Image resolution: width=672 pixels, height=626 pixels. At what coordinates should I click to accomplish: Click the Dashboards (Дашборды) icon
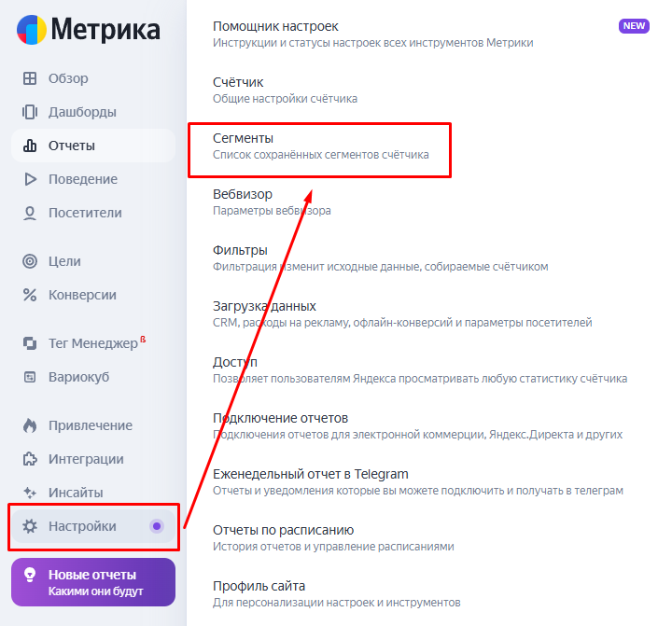pos(30,112)
